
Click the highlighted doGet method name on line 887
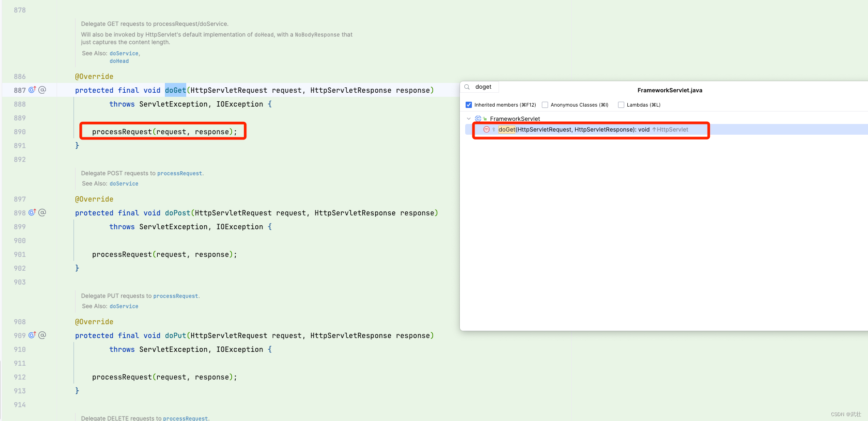coord(176,90)
